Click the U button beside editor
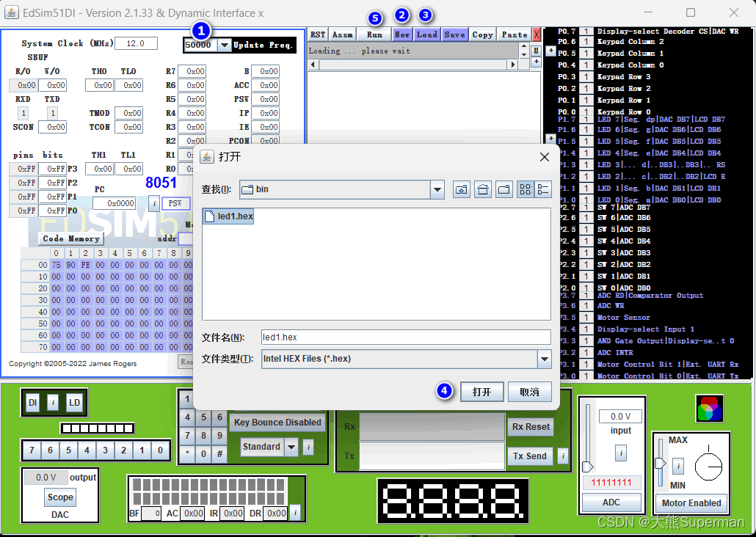 [536, 51]
